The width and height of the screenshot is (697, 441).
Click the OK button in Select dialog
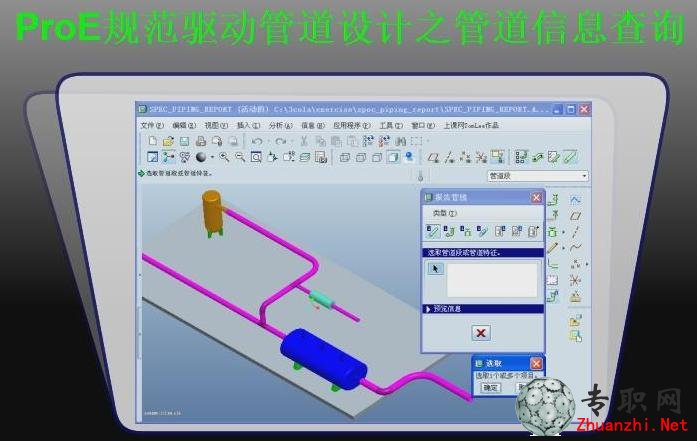[490, 388]
